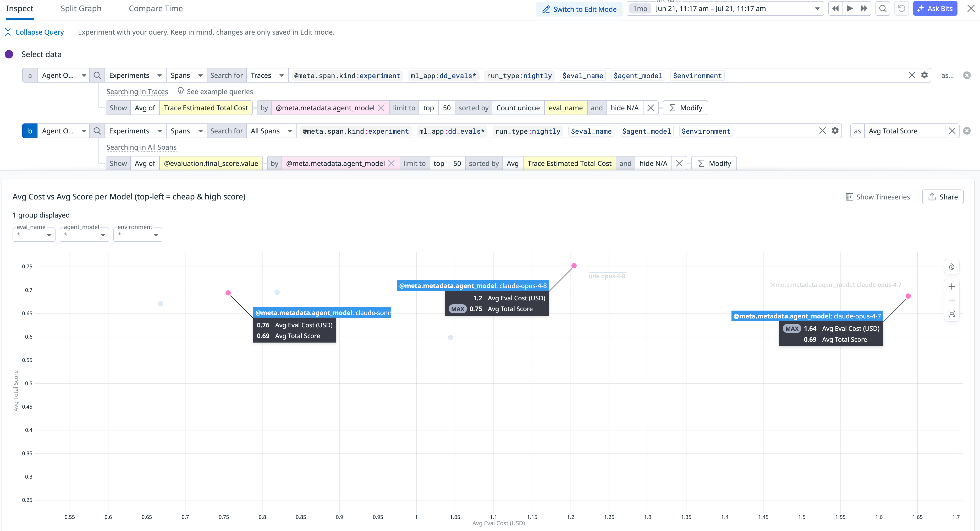Click Searching in All Spans link
This screenshot has width=980, height=531.
tap(141, 147)
